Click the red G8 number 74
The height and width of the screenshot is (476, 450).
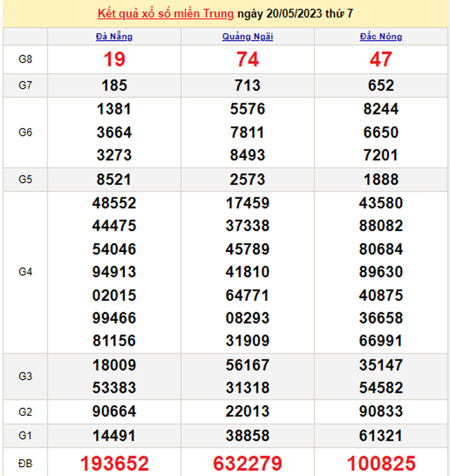click(247, 59)
